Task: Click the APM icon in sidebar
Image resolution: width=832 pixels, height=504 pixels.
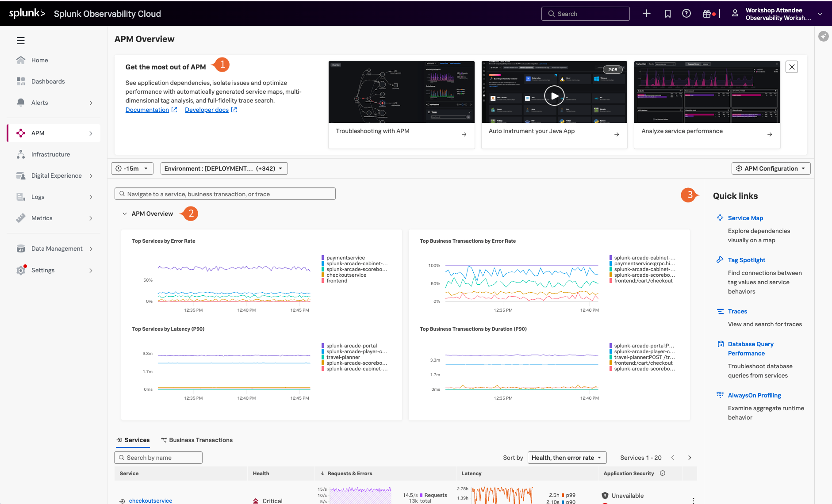Action: tap(21, 133)
